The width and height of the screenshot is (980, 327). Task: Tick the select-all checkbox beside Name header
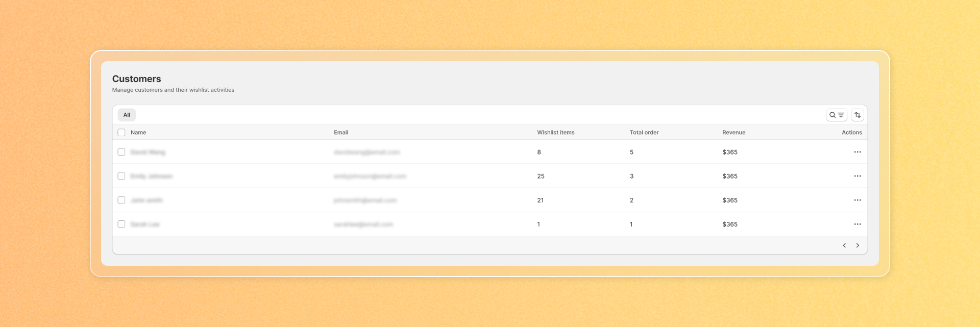pyautogui.click(x=121, y=132)
